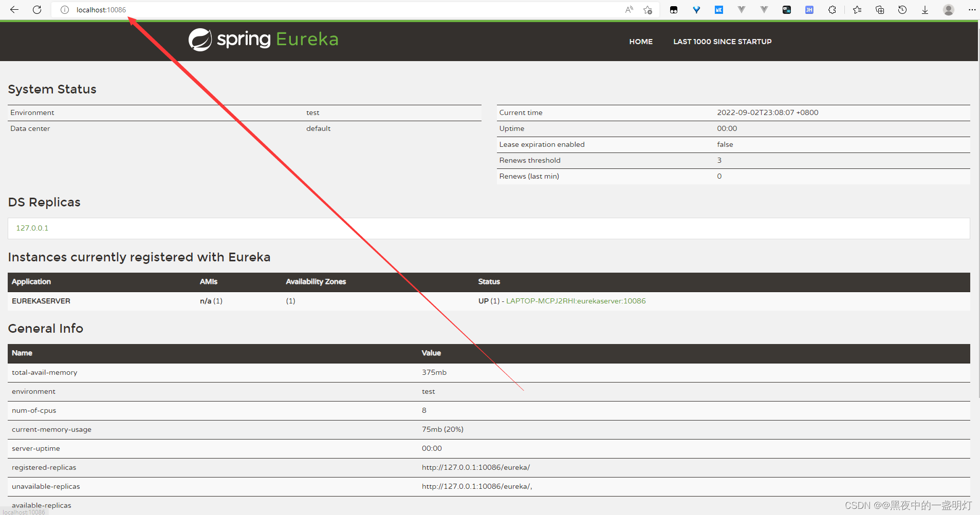This screenshot has height=515, width=980.
Task: Click the current-memory-usage value 75mb (20%)
Action: click(442, 429)
